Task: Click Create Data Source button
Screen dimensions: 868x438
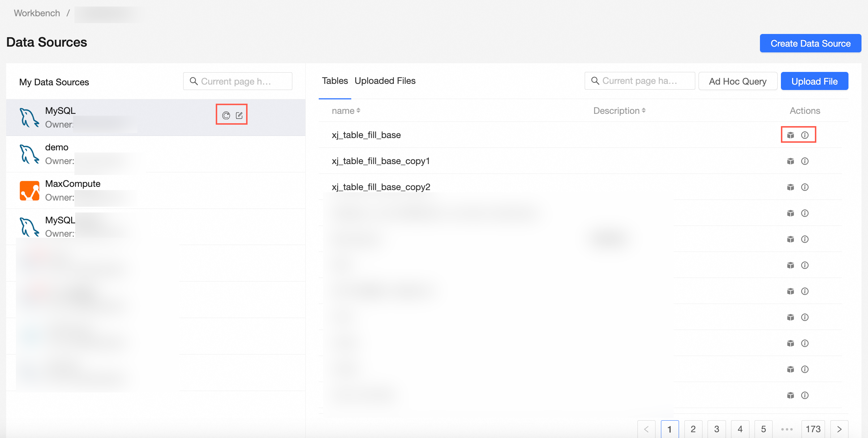Action: point(810,43)
